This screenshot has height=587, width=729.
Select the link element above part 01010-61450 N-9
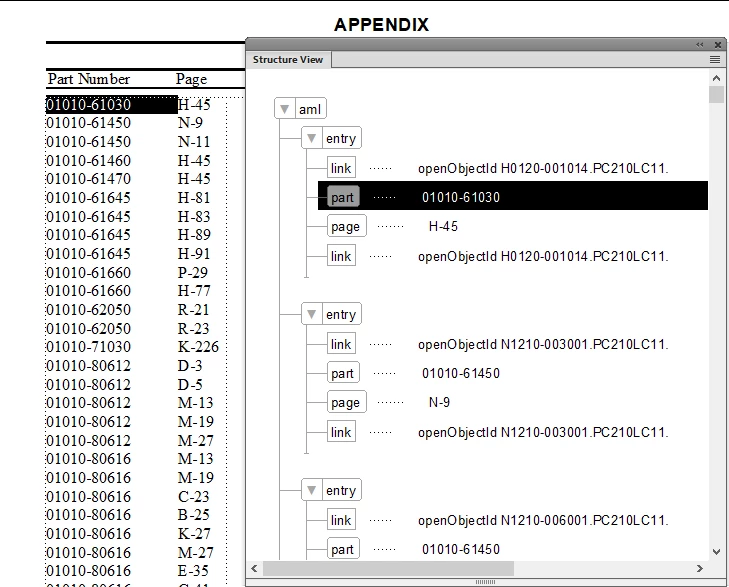coord(341,344)
